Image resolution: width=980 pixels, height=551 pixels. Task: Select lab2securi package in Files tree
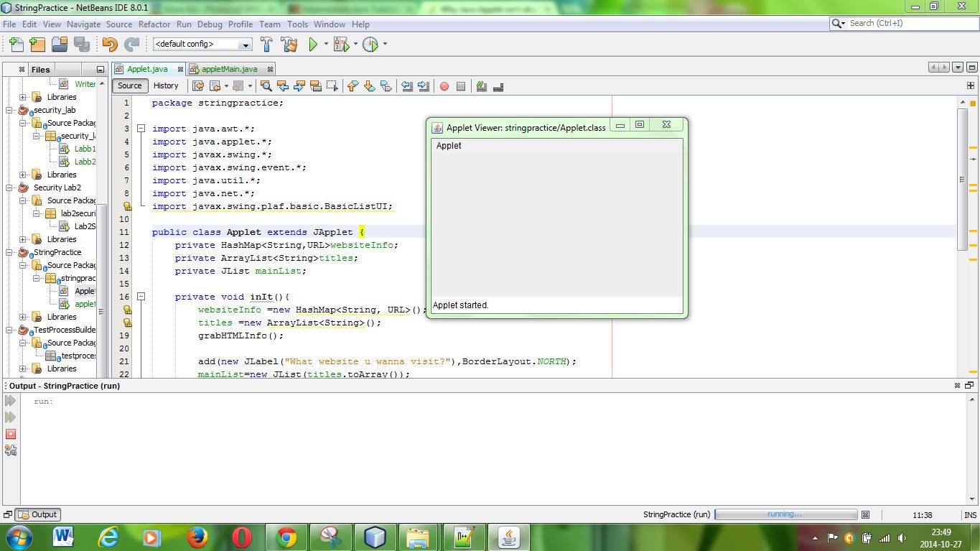tap(78, 213)
